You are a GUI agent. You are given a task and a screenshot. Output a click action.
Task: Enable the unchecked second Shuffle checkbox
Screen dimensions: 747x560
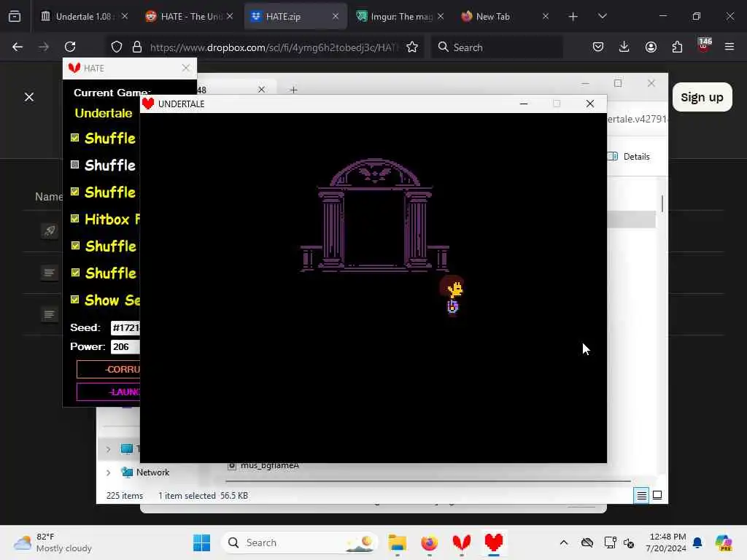(x=75, y=165)
